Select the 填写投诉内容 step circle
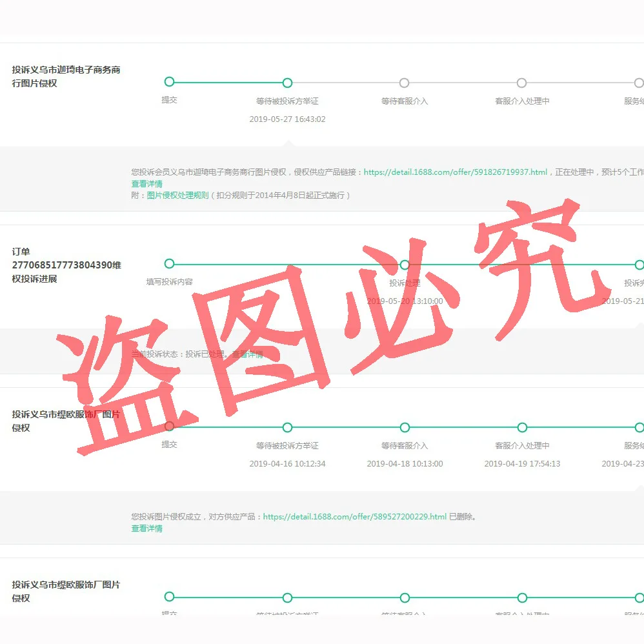 point(169,264)
